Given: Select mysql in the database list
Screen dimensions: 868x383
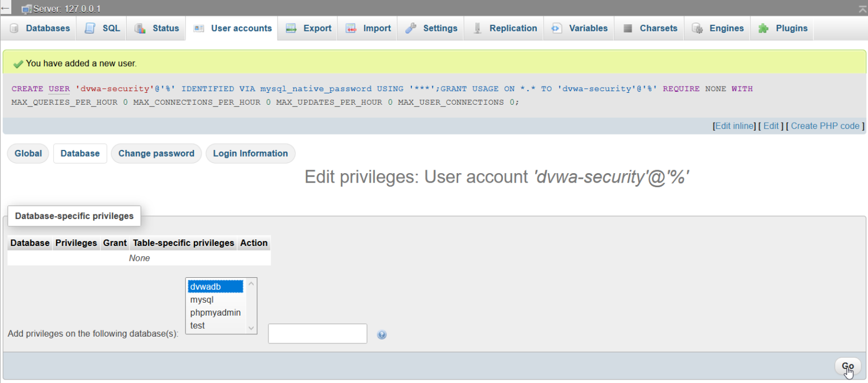Looking at the screenshot, I should (x=202, y=299).
